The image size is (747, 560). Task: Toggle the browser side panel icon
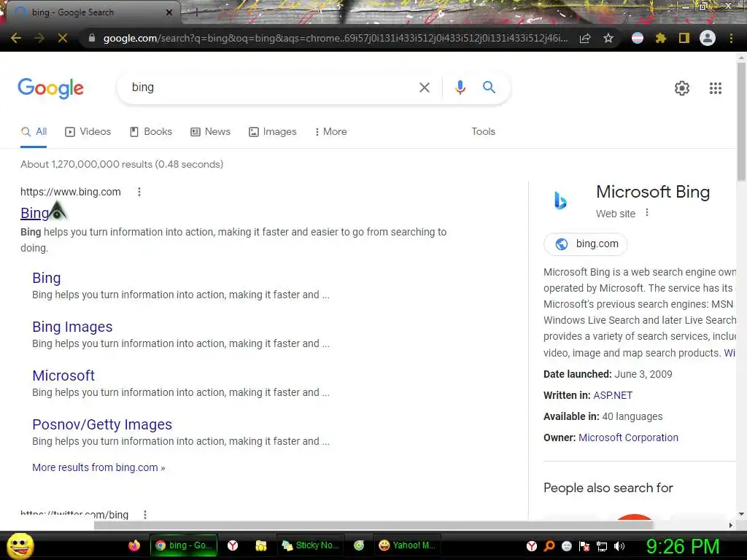click(684, 38)
